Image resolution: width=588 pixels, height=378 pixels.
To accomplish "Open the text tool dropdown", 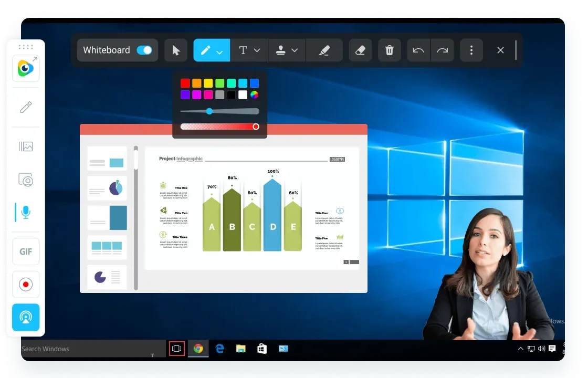I will 257,50.
